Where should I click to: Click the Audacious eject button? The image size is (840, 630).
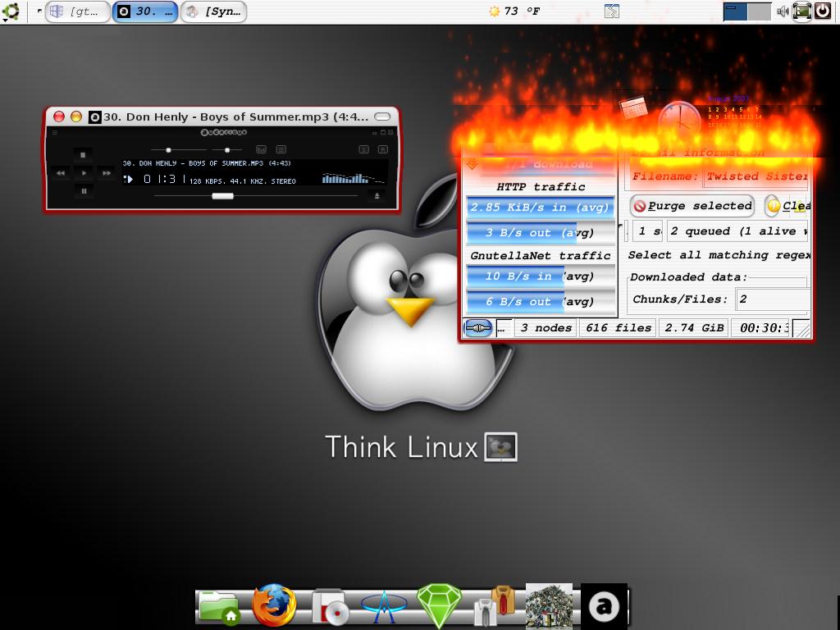click(377, 196)
